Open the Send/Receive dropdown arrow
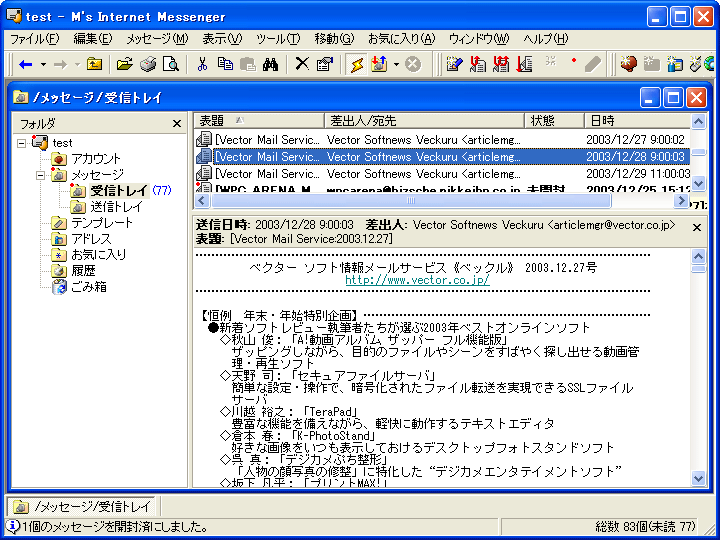The width and height of the screenshot is (720, 540). click(396, 65)
